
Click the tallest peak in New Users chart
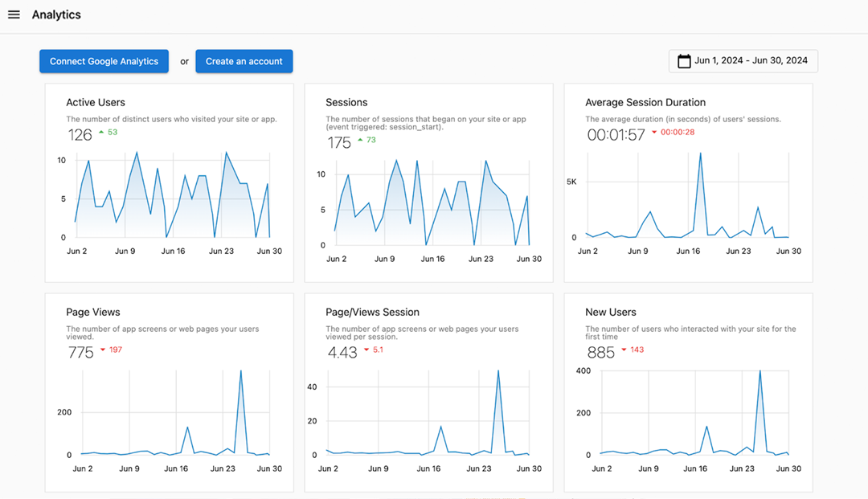(759, 371)
